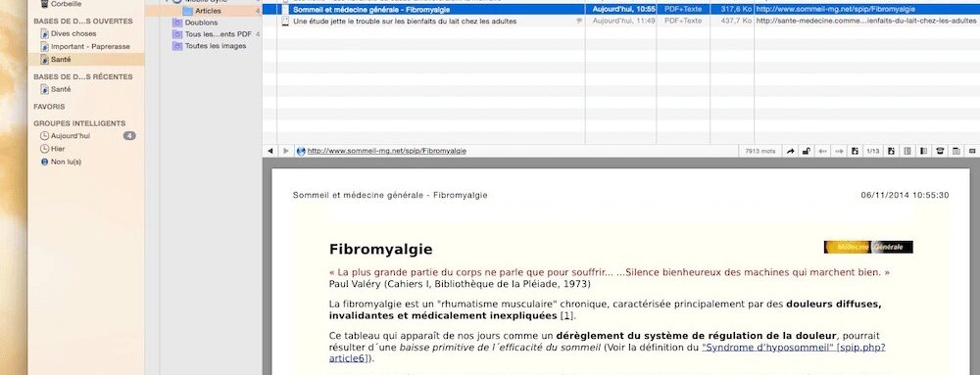This screenshot has width=980, height=375.
Task: Select the Sommeil et médecine générale row
Action: [x=620, y=10]
